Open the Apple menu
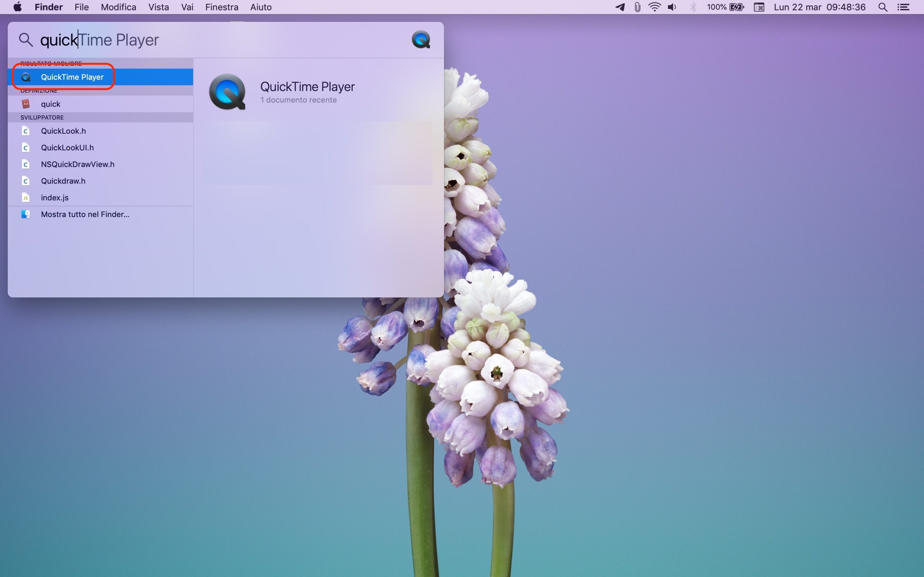The height and width of the screenshot is (577, 924). click(x=17, y=7)
